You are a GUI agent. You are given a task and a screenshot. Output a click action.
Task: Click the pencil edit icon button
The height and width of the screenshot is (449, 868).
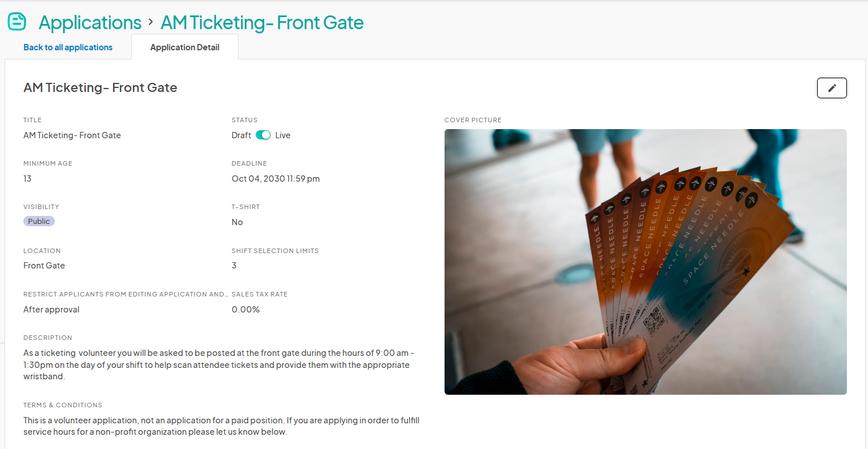click(831, 88)
